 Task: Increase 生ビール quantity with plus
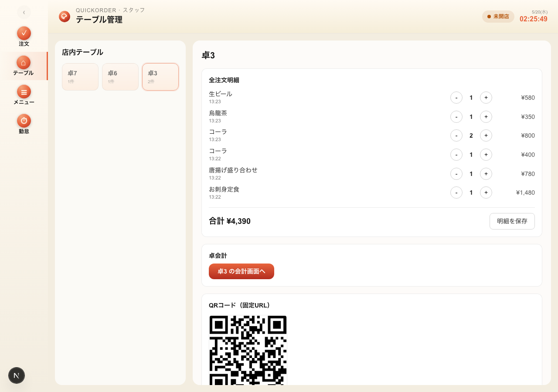tap(486, 98)
